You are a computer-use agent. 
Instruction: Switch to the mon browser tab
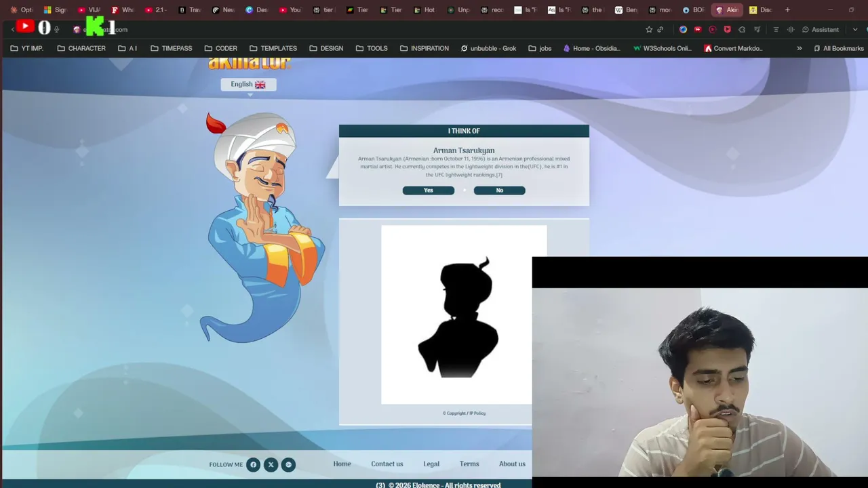[661, 10]
